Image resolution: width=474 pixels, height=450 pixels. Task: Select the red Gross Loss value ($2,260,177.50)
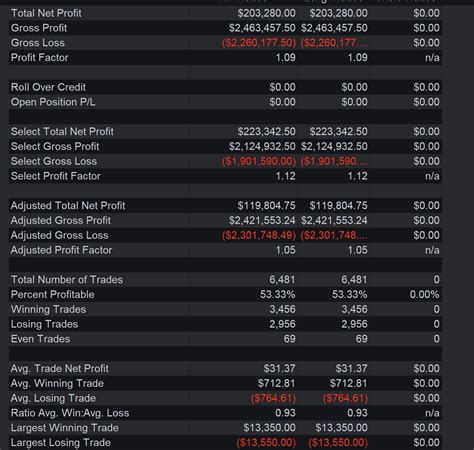pyautogui.click(x=259, y=43)
